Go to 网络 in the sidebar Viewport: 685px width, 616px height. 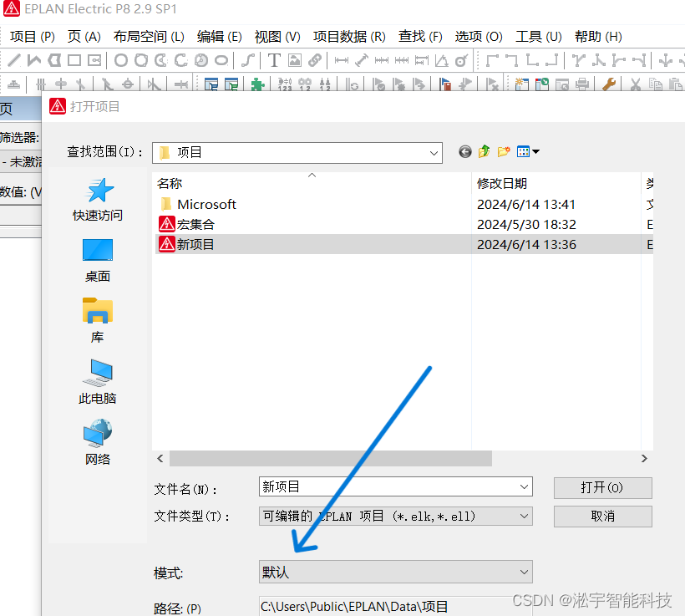tap(98, 442)
